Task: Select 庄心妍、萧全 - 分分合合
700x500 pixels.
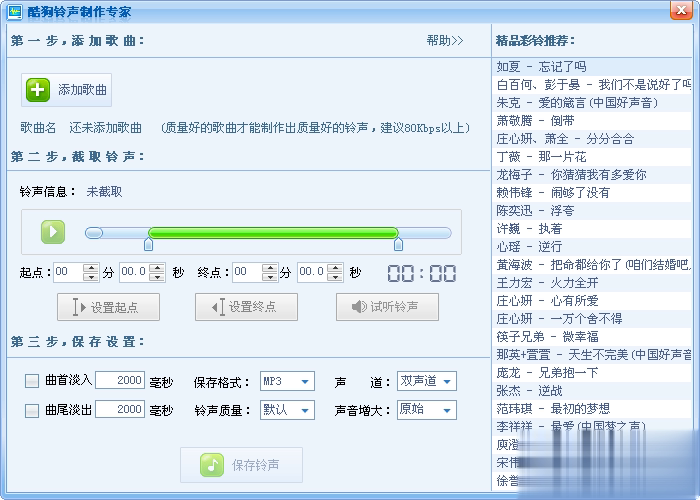Action: click(x=592, y=139)
